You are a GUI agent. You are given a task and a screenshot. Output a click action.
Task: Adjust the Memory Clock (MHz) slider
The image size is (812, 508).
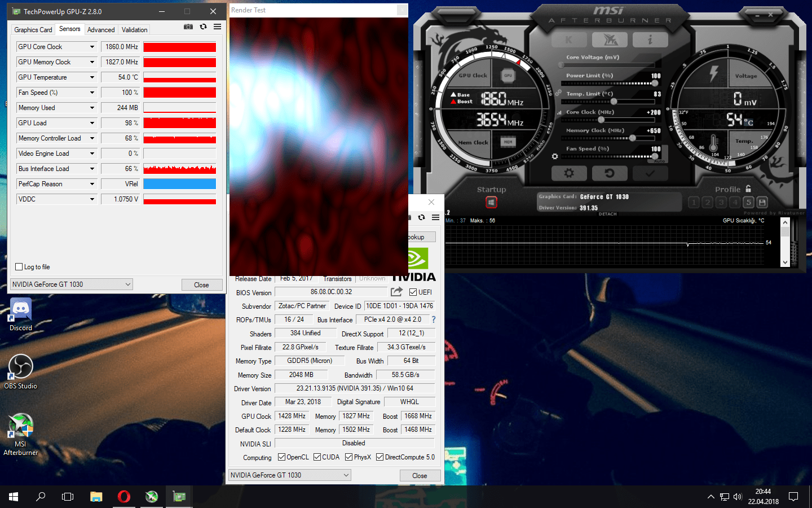[x=608, y=138]
